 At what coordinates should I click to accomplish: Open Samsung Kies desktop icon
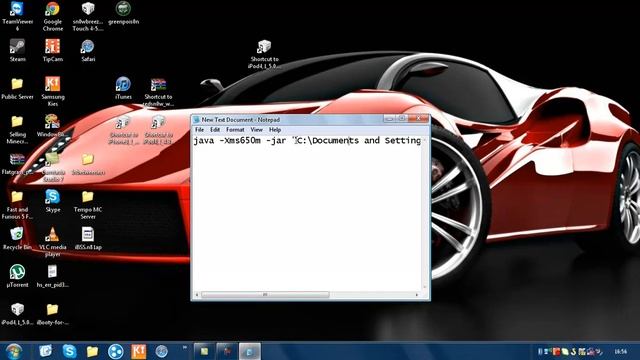(x=53, y=91)
